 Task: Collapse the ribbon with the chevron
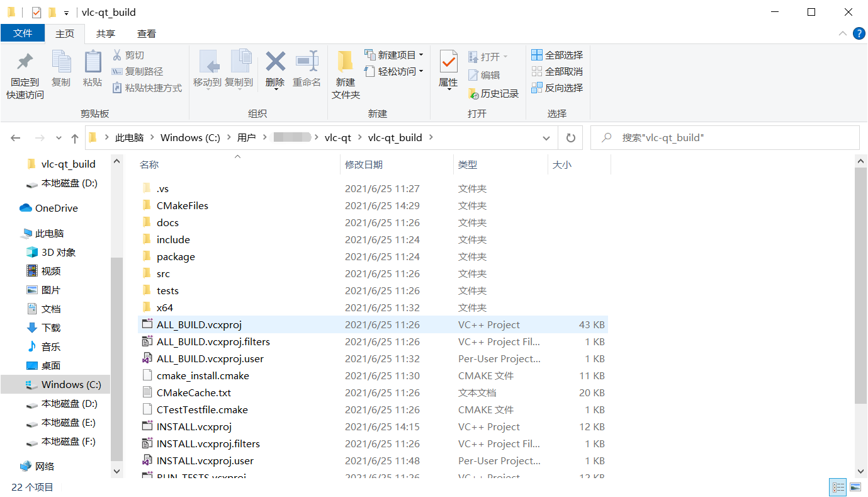pyautogui.click(x=842, y=33)
